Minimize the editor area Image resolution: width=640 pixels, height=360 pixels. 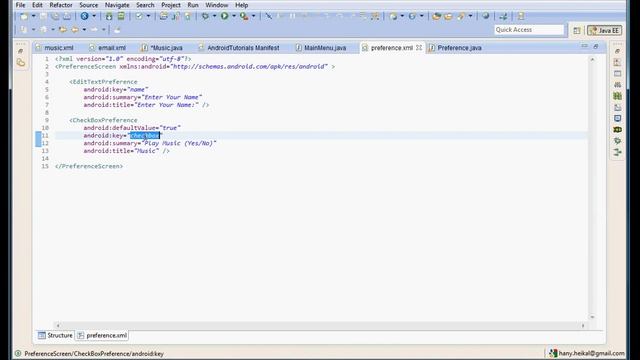pos(584,46)
